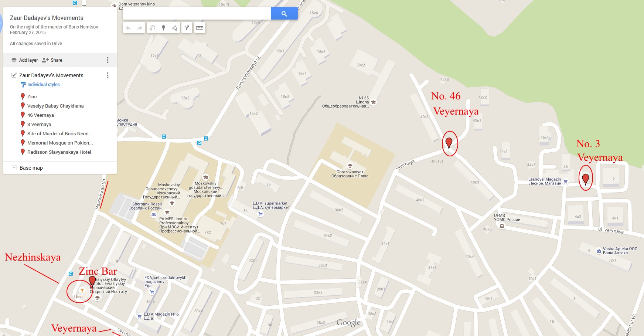Expand the Base map dropdown arrow

point(14,168)
